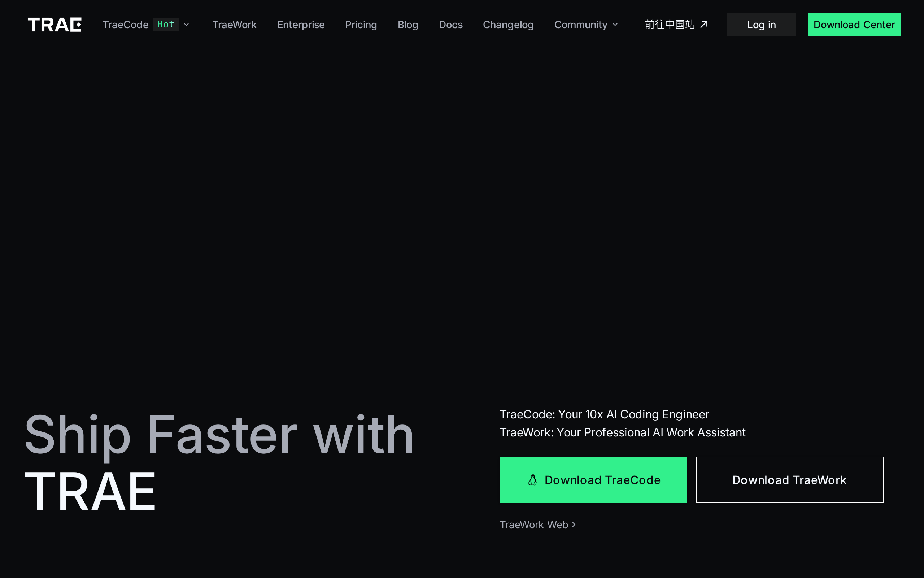Click the TRAE logo in header
Viewport: 924px width, 578px height.
[54, 25]
